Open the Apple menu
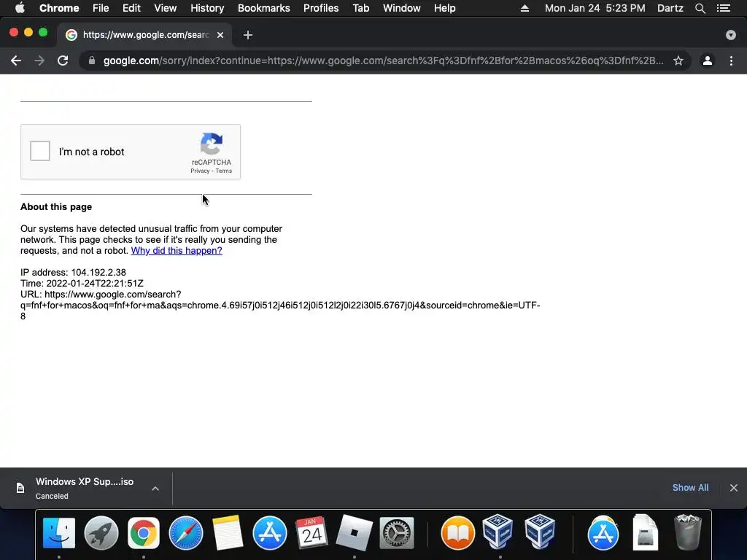 (20, 8)
